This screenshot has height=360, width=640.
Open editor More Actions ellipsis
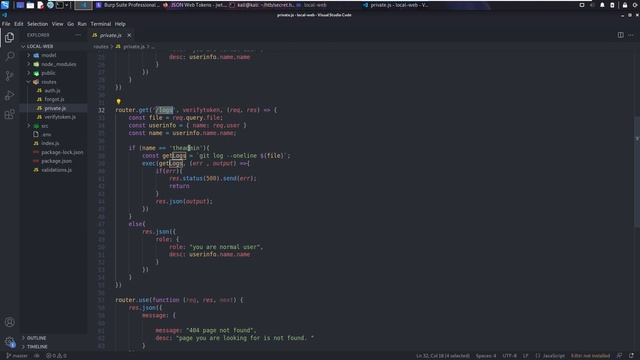pyautogui.click(x=631, y=35)
